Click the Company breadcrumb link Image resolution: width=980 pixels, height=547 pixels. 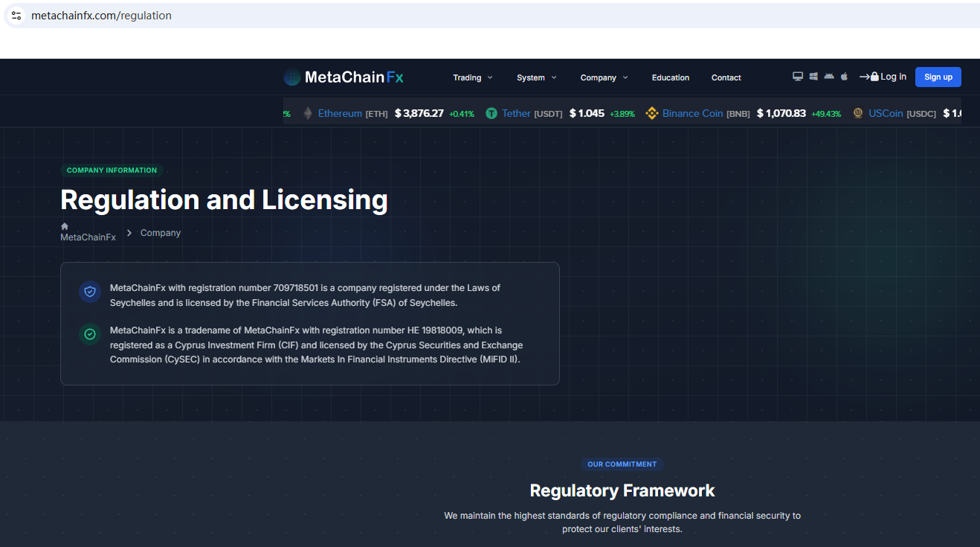(x=161, y=233)
